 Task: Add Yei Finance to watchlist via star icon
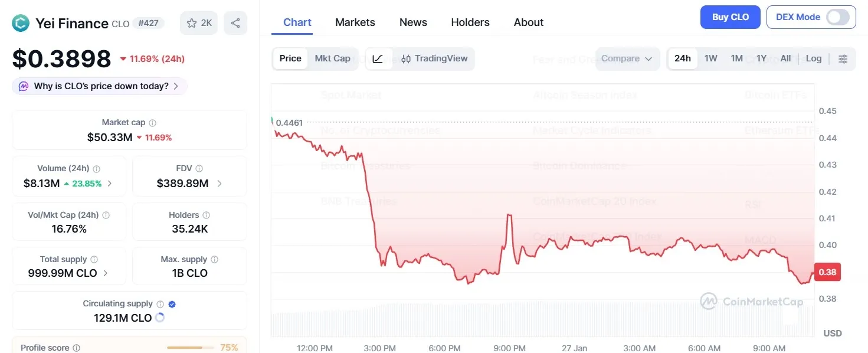(192, 24)
